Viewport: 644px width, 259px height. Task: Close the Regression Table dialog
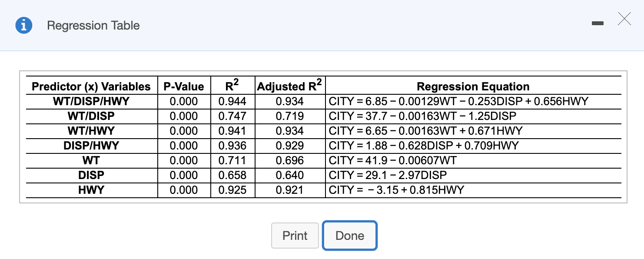click(624, 20)
